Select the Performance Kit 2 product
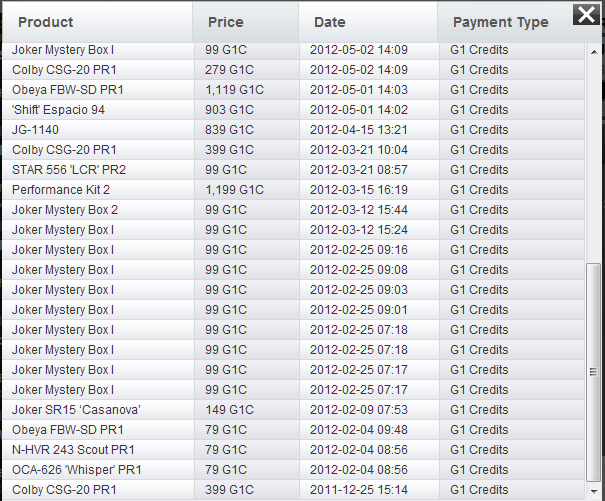The width and height of the screenshot is (605, 501). [61, 190]
